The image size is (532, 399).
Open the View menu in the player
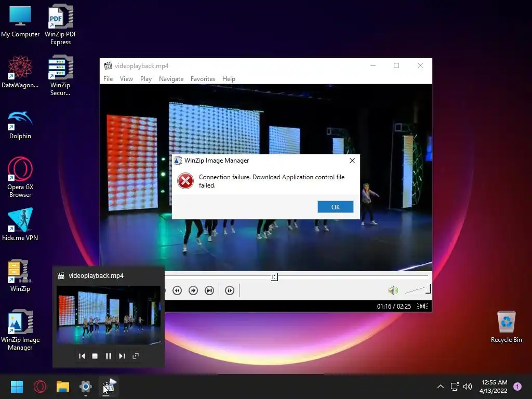[127, 79]
